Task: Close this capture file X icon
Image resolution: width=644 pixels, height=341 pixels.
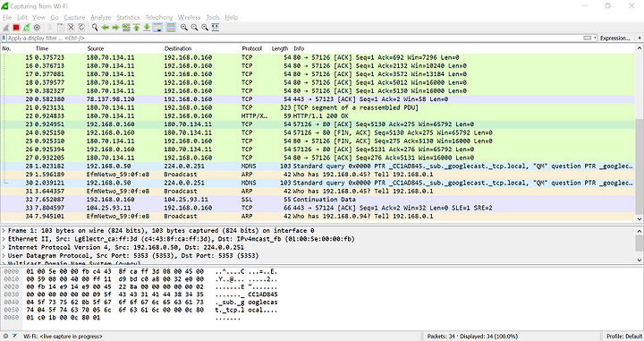Action: click(71, 28)
